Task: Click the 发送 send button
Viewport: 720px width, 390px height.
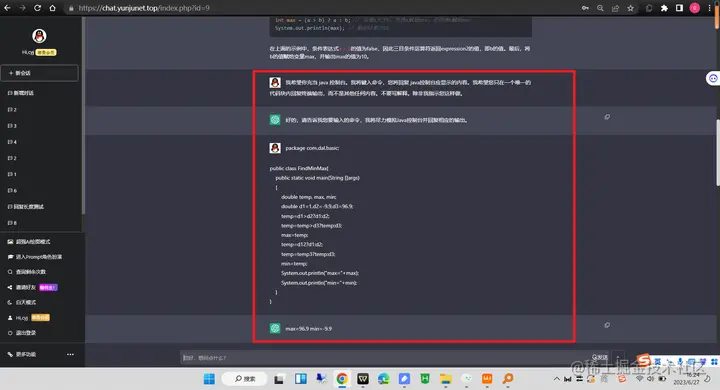Action: click(x=600, y=357)
